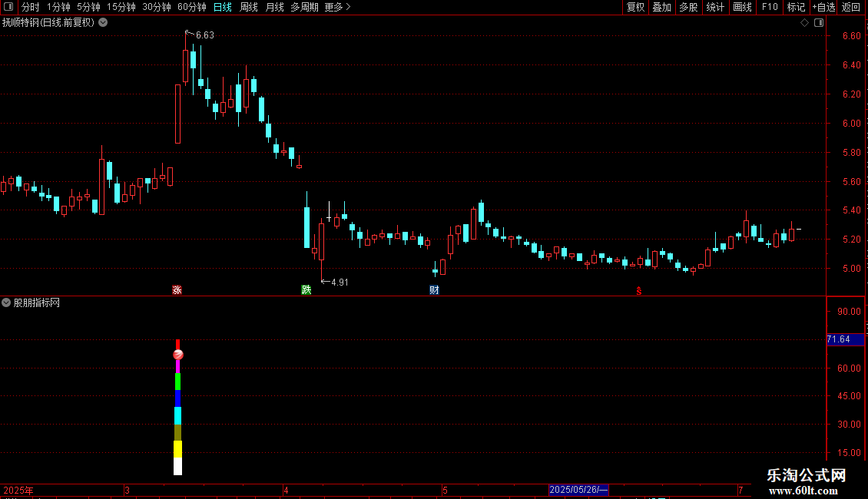Click the yellow segment of indicator bar
Screen dimensions: 868x499
tap(177, 449)
